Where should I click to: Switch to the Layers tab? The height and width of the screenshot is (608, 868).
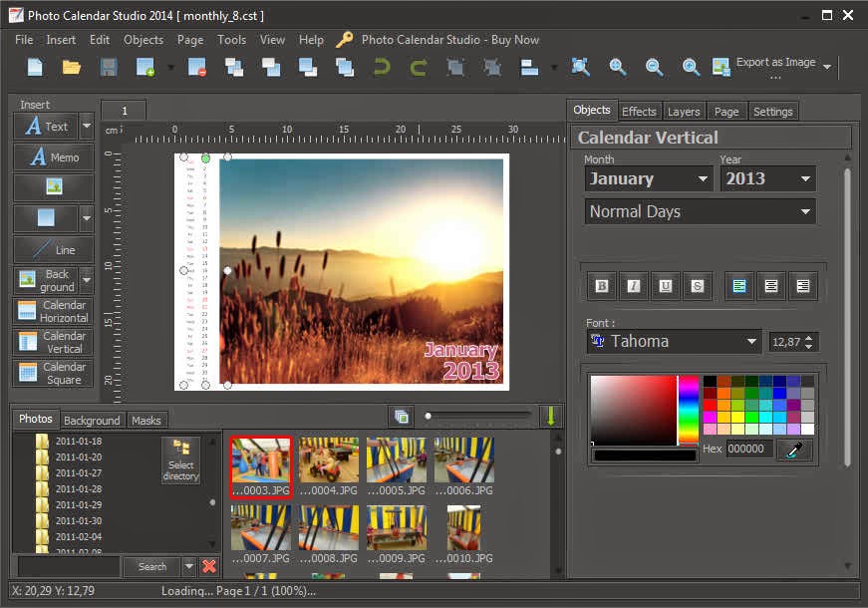684,112
